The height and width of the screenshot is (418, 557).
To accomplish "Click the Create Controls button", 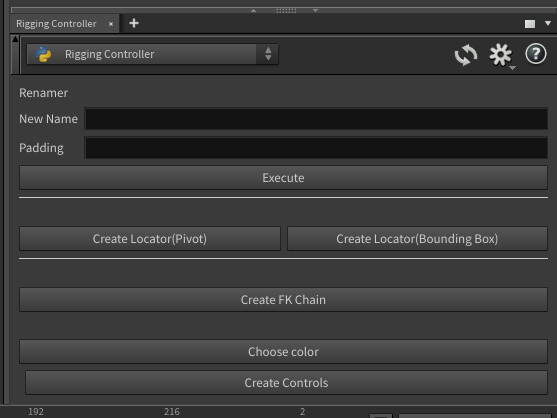I will pos(286,382).
